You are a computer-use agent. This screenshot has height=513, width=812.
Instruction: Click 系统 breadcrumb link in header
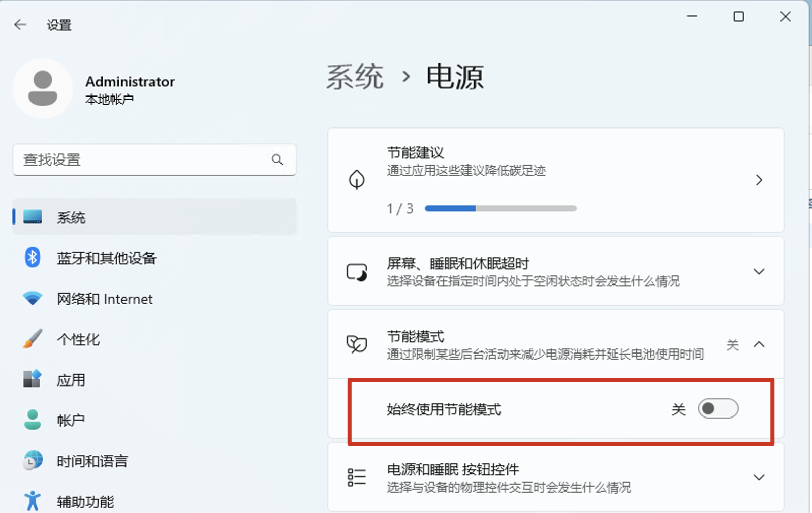pos(355,77)
